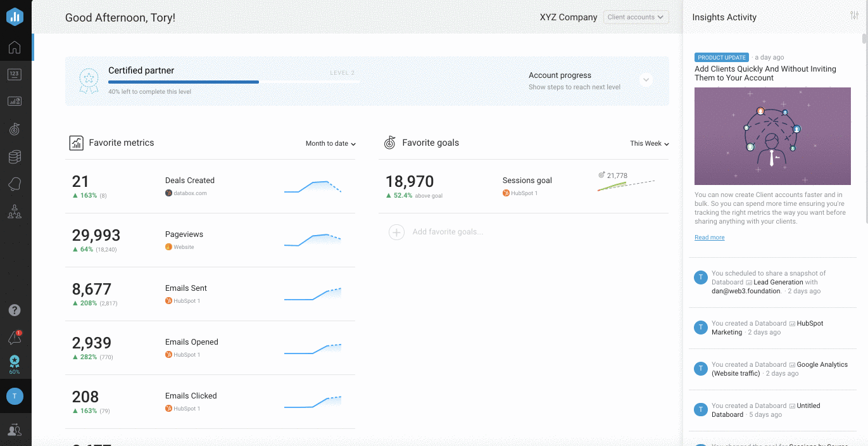868x446 pixels.
Task: Open the Data Manager database sidebar icon
Action: click(15, 156)
